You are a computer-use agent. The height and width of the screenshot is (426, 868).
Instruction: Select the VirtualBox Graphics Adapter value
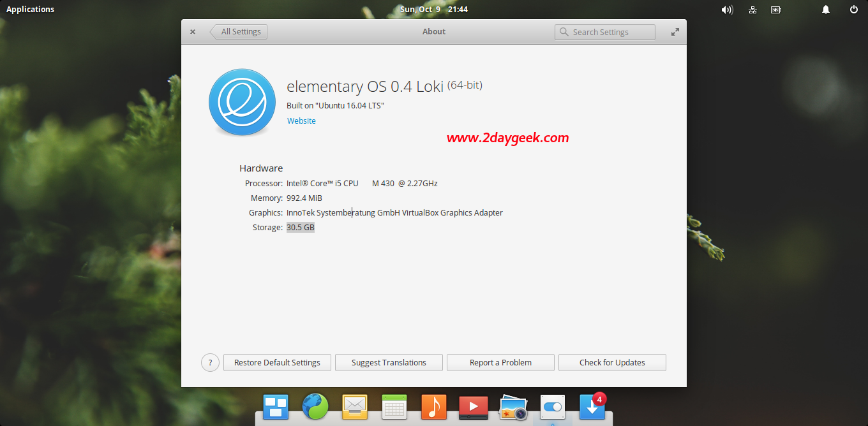point(394,212)
